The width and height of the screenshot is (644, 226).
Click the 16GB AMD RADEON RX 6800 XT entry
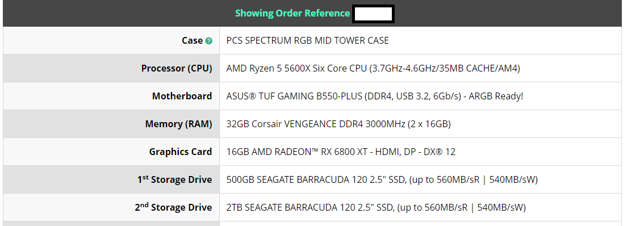(x=341, y=152)
